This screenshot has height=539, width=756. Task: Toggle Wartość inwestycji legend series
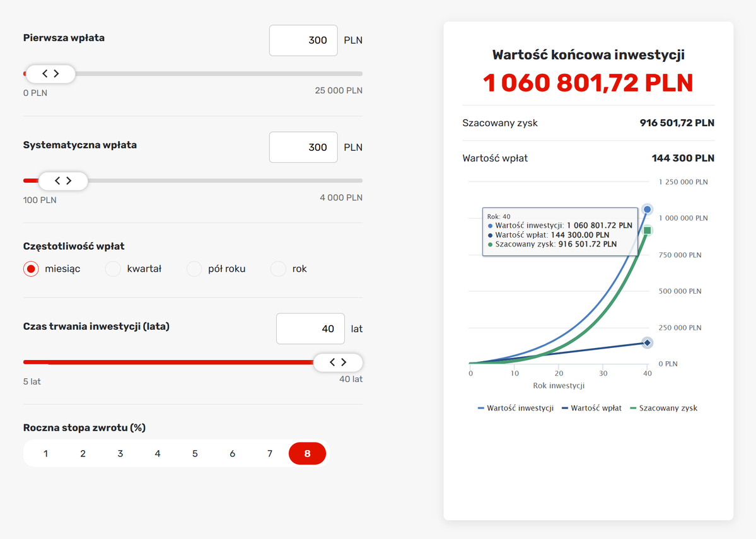pos(515,409)
